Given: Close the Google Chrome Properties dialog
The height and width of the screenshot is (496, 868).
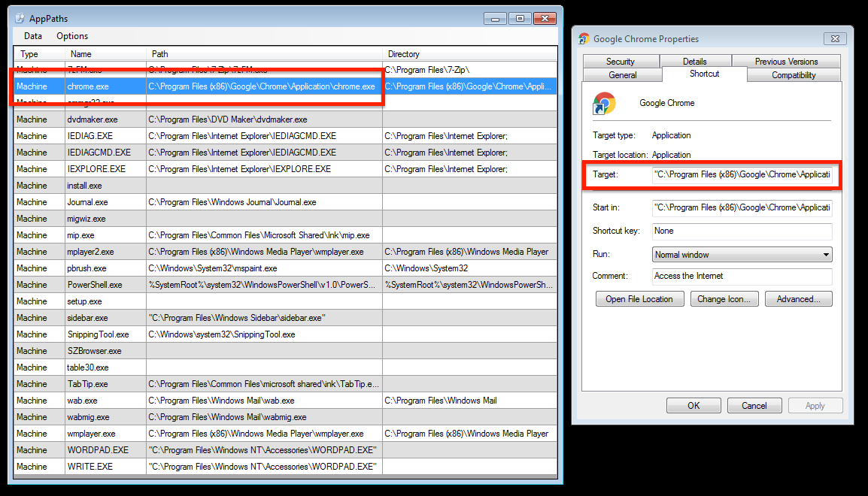Looking at the screenshot, I should pyautogui.click(x=834, y=39).
